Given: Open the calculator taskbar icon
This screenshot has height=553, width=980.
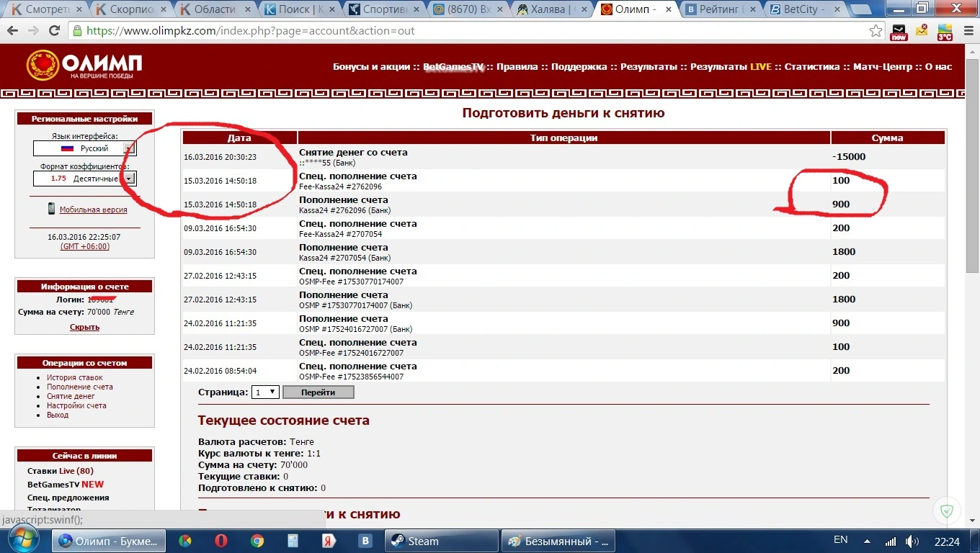Looking at the screenshot, I should (293, 541).
